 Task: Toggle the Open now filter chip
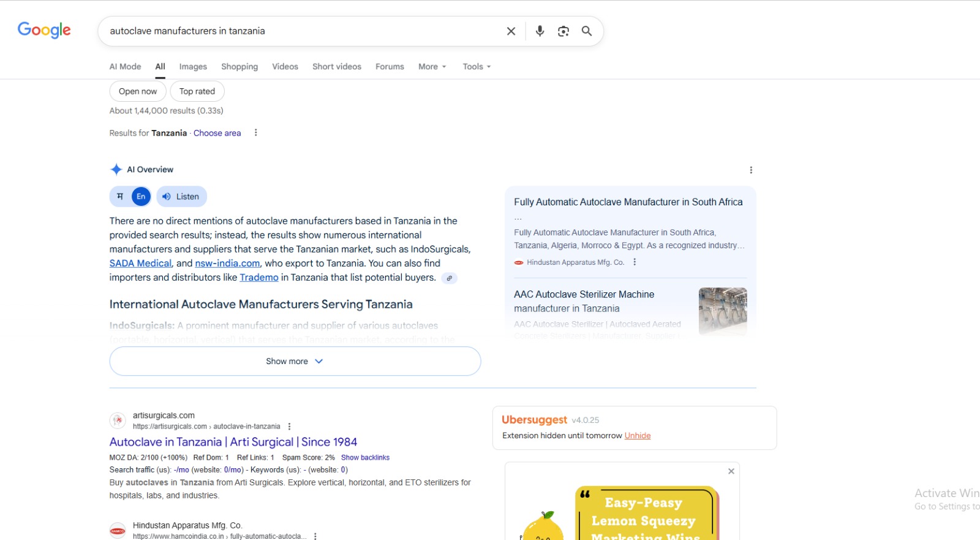point(138,91)
